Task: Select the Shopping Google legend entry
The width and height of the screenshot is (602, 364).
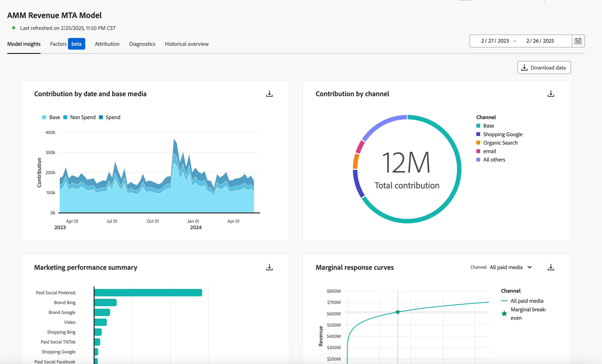Action: tap(499, 134)
